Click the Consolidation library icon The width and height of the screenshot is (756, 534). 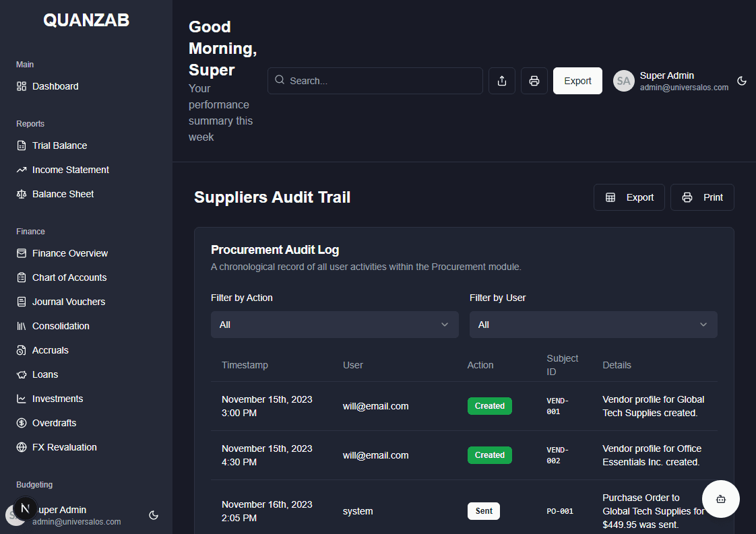tap(21, 327)
